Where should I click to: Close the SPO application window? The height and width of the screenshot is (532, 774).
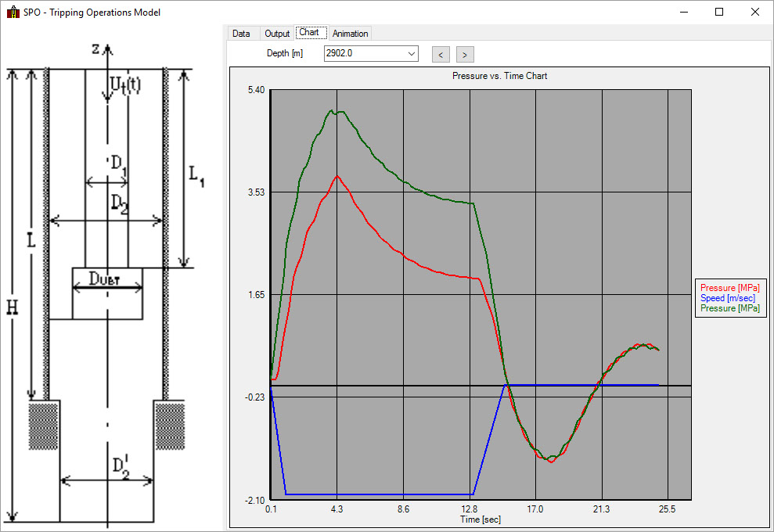pyautogui.click(x=754, y=13)
